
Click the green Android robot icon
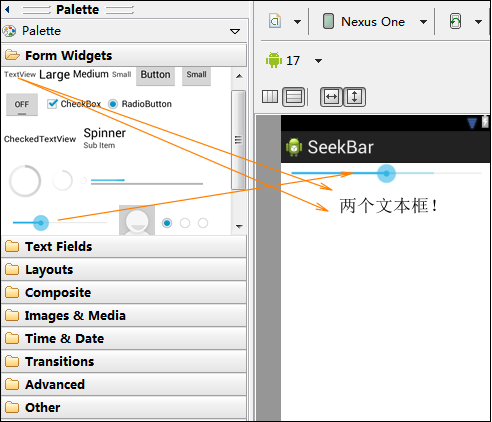point(274,60)
